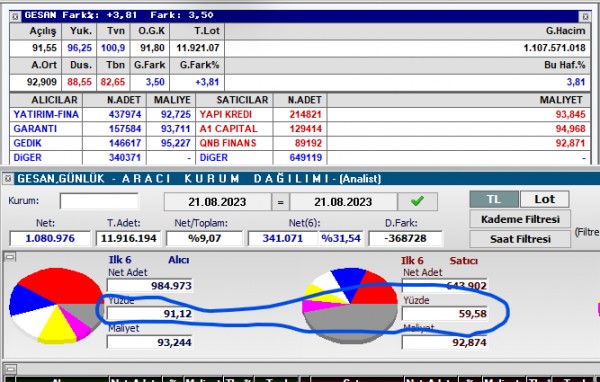Select the start date field 21.08.2023
This screenshot has height=382, width=600.
coord(217,202)
